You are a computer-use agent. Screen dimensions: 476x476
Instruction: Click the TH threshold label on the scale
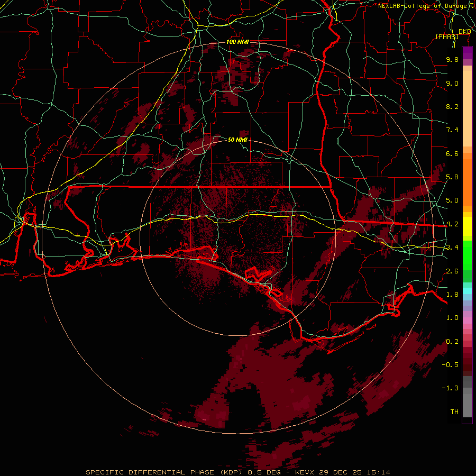pyautogui.click(x=454, y=412)
